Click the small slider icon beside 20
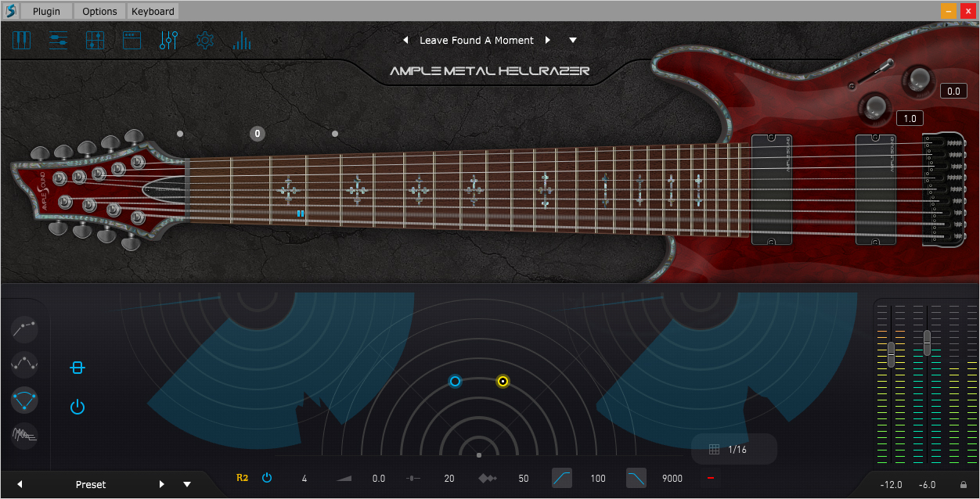 (x=415, y=479)
